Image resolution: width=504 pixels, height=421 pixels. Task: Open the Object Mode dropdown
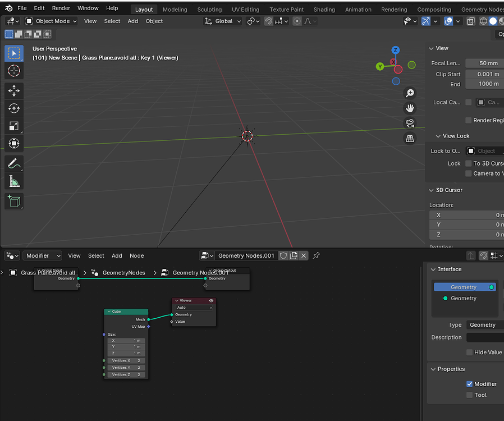click(51, 21)
